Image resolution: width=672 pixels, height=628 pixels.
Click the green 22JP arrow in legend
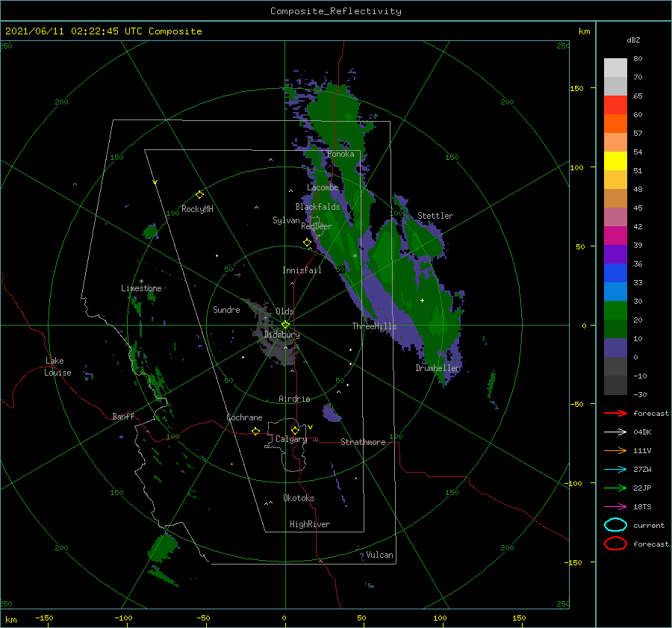coord(615,488)
